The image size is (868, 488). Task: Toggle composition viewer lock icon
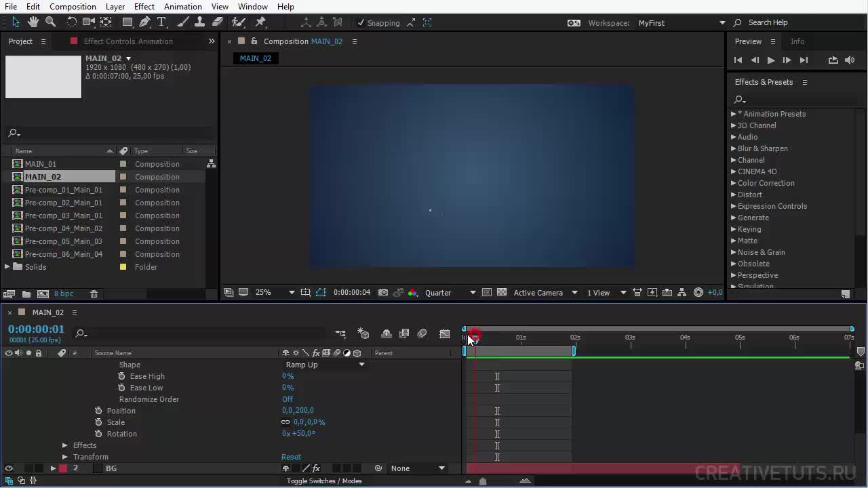click(254, 41)
